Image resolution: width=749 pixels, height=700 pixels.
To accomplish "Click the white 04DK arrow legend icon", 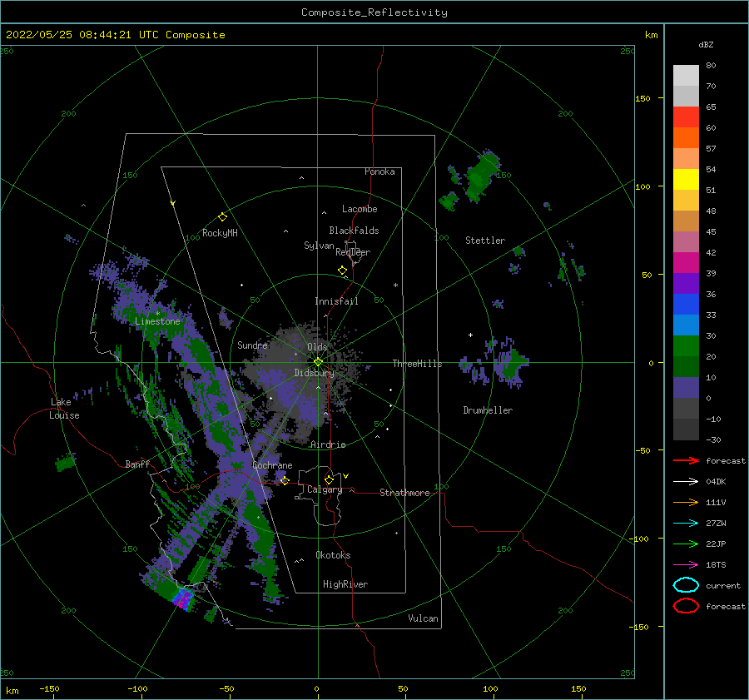I will pyautogui.click(x=686, y=481).
